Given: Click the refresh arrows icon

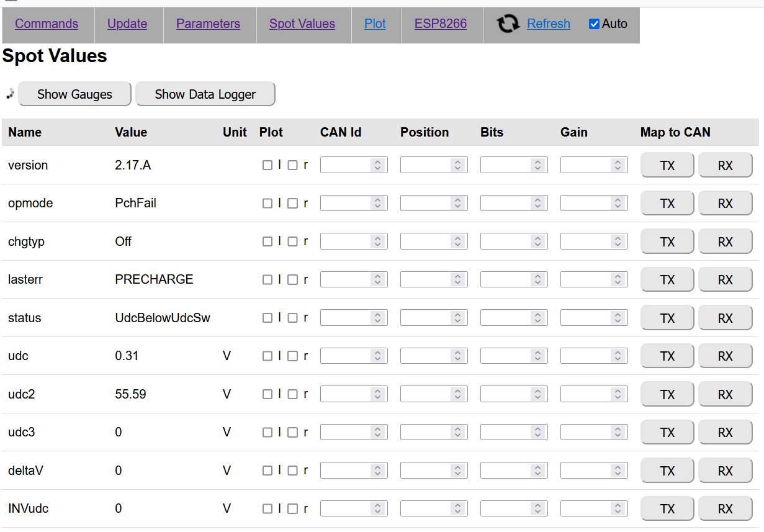Looking at the screenshot, I should [508, 24].
